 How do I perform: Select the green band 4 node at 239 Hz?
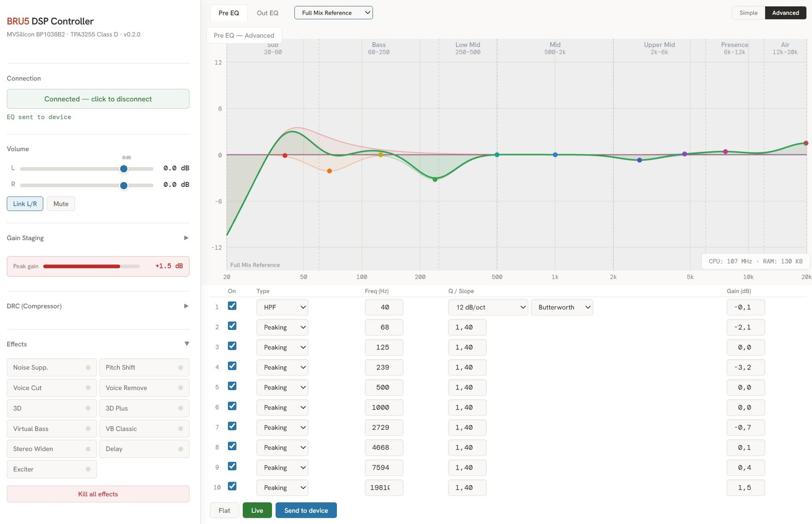pos(435,180)
